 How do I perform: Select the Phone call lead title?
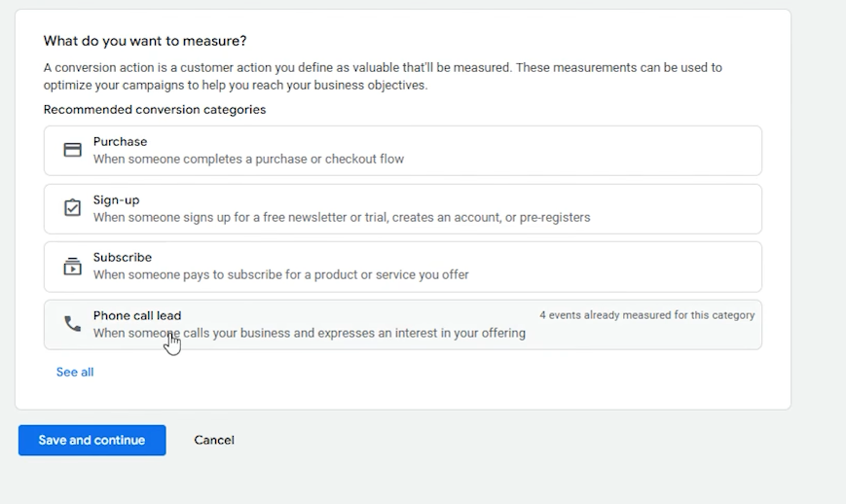[137, 315]
